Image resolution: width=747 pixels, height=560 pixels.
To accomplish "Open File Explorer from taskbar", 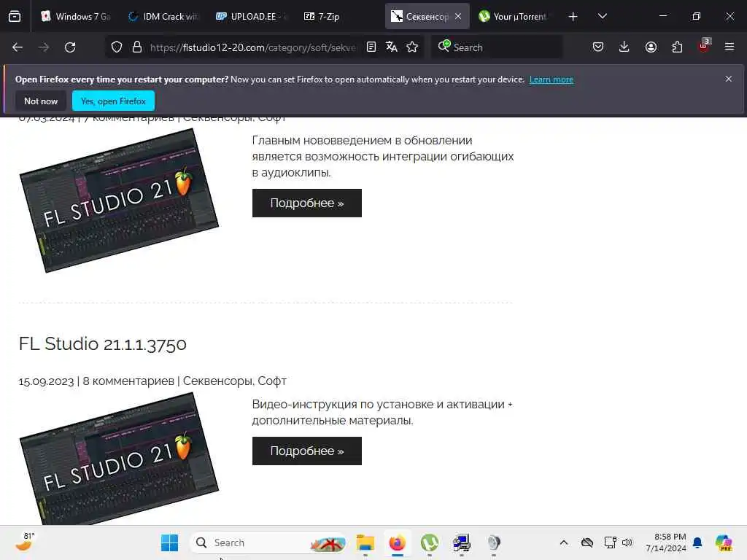I will tap(365, 542).
